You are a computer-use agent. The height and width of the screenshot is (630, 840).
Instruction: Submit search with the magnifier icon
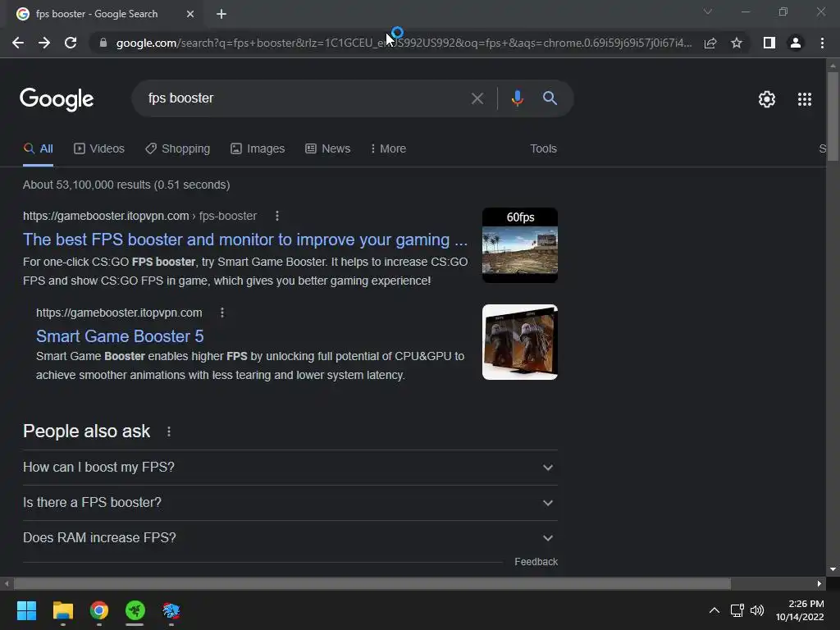click(x=550, y=98)
